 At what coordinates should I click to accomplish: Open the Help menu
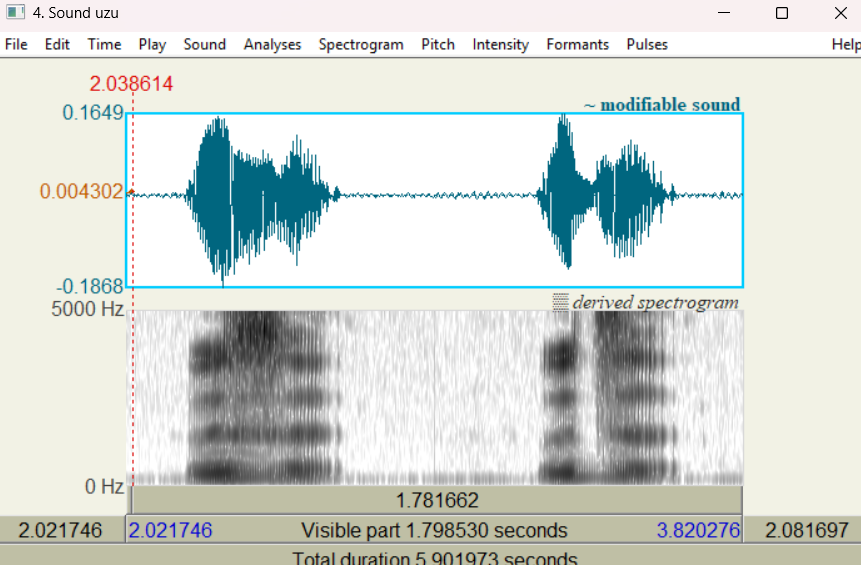(x=846, y=44)
